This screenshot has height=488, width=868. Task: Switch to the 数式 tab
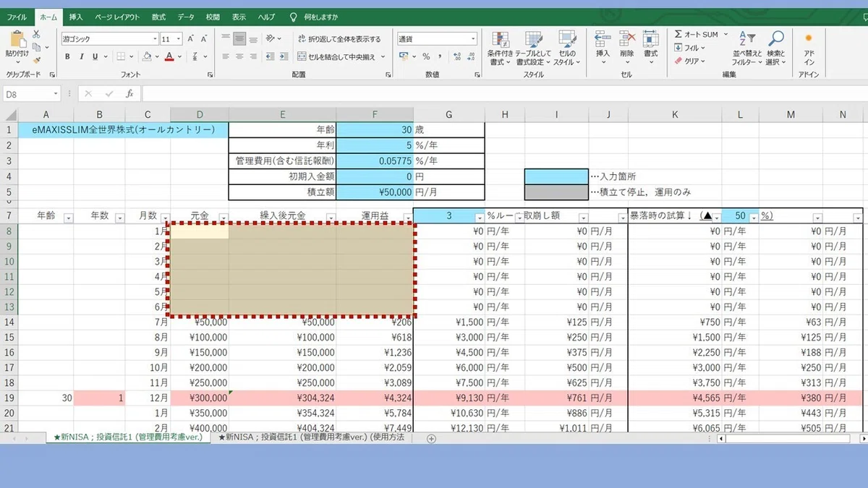[158, 16]
